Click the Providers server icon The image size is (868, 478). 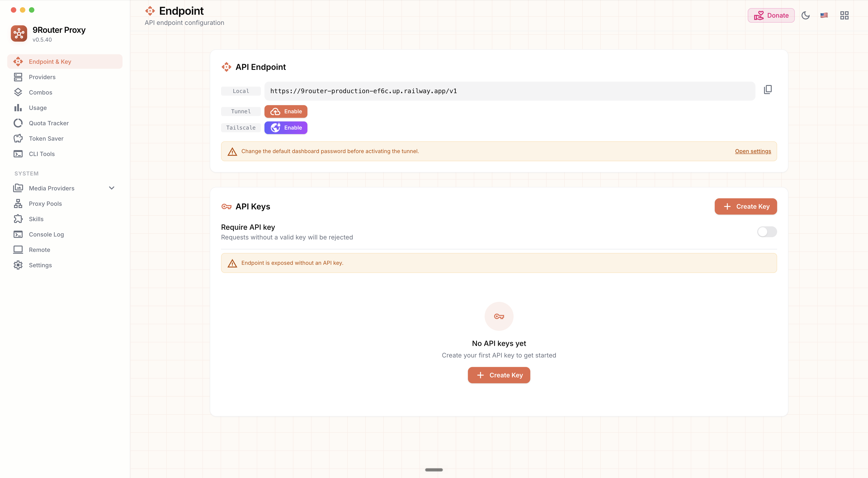pyautogui.click(x=18, y=77)
